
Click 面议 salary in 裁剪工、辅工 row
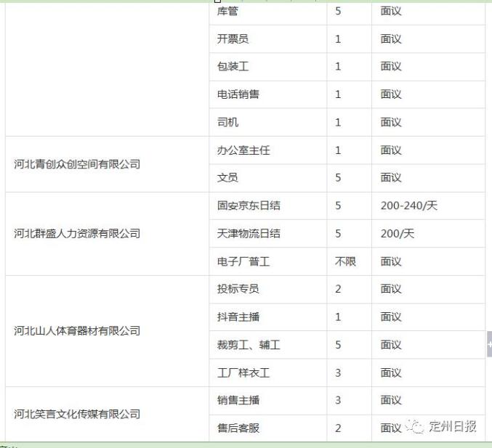point(391,345)
